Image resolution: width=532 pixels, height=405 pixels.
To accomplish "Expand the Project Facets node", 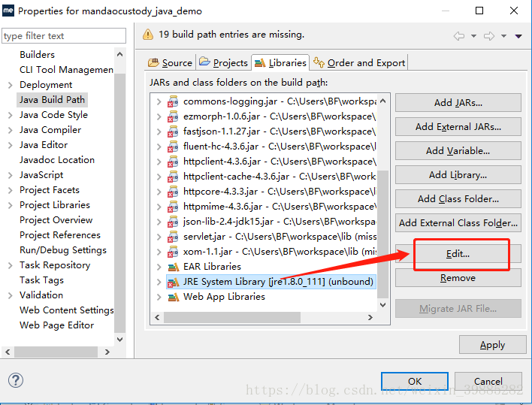I will (11, 190).
